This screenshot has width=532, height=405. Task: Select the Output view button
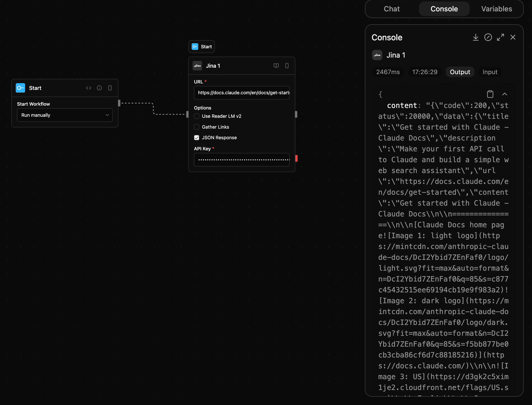[460, 72]
